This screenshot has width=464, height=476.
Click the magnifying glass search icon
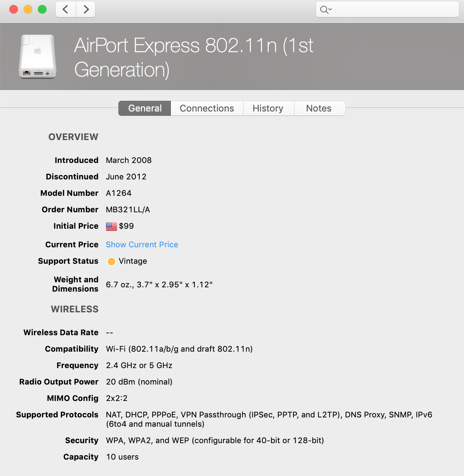325,10
